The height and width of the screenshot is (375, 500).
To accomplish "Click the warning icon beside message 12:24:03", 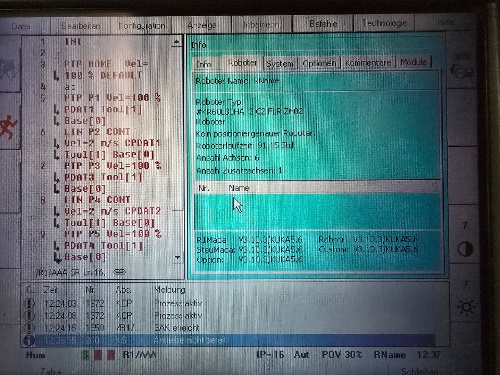I will coord(30,303).
